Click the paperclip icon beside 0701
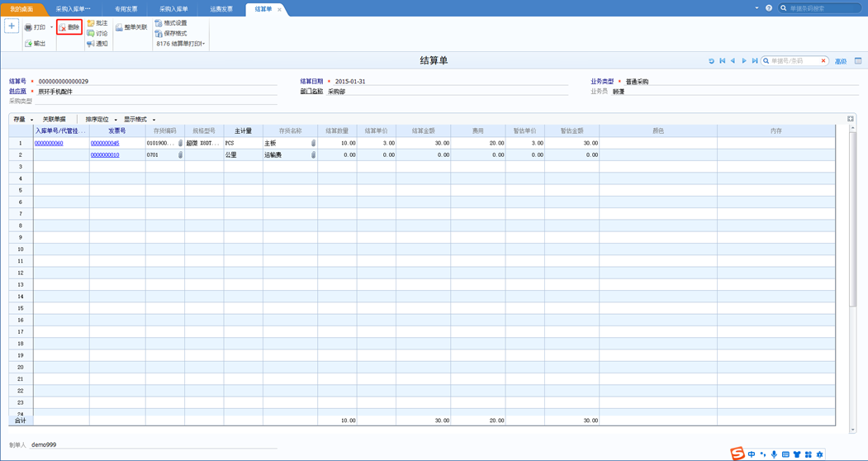868x461 pixels. pyautogui.click(x=180, y=155)
